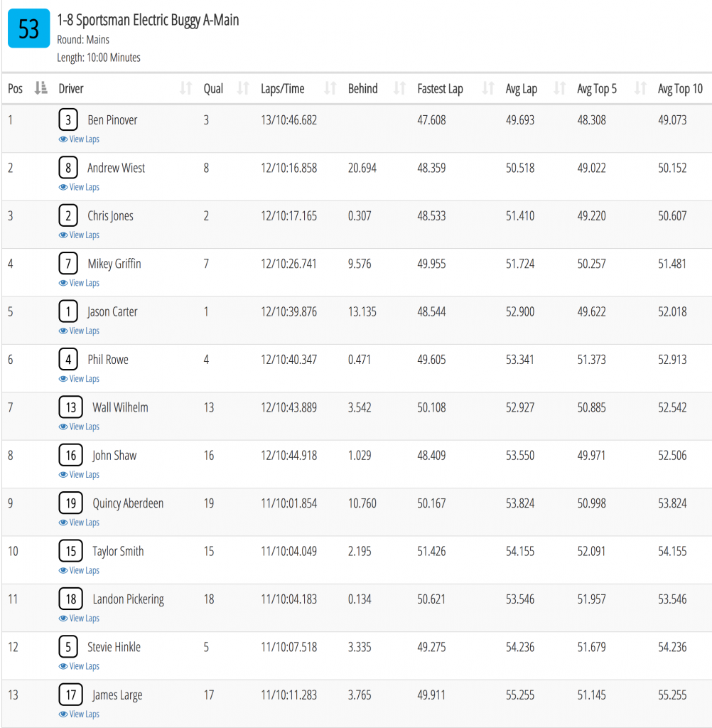Click car number 4 badge for Phil Rowe
The width and height of the screenshot is (712, 728).
(68, 359)
